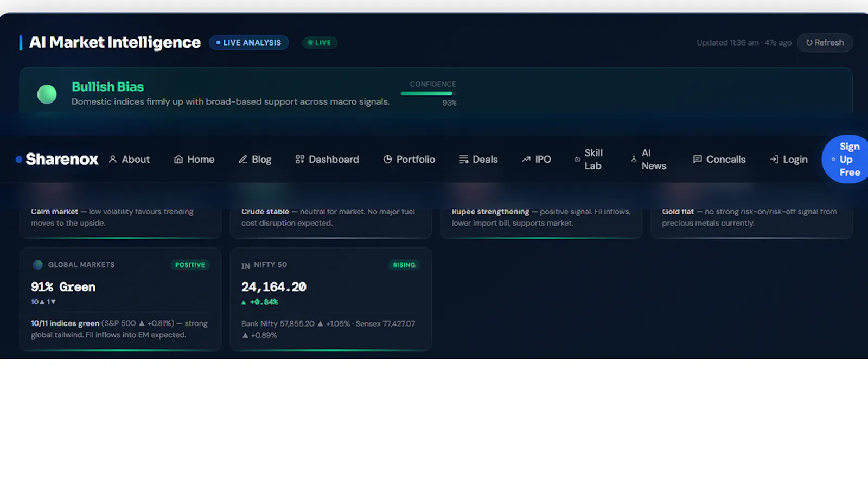
Task: Click the 'NIFTY 50' card label
Action: click(x=270, y=265)
